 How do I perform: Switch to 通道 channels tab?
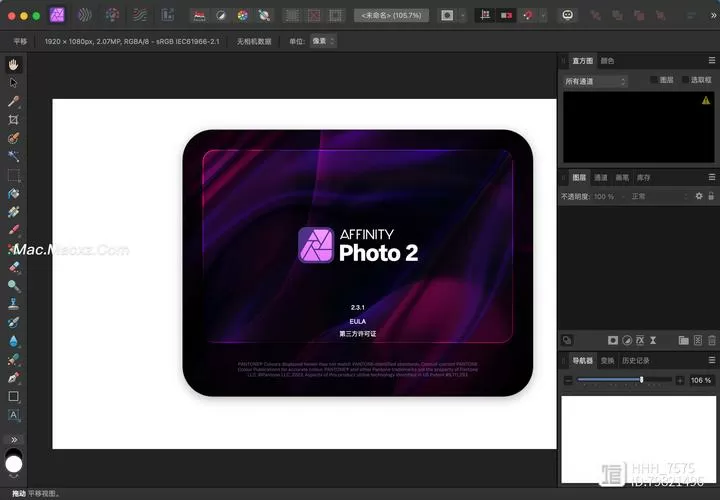tap(601, 177)
